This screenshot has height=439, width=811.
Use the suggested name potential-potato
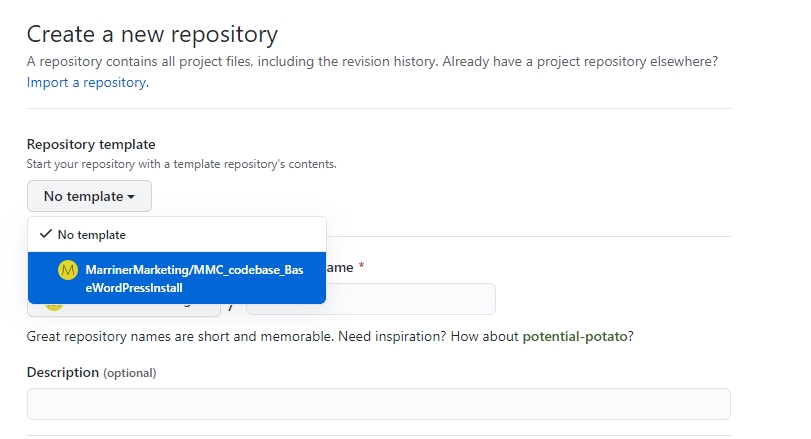pos(576,337)
